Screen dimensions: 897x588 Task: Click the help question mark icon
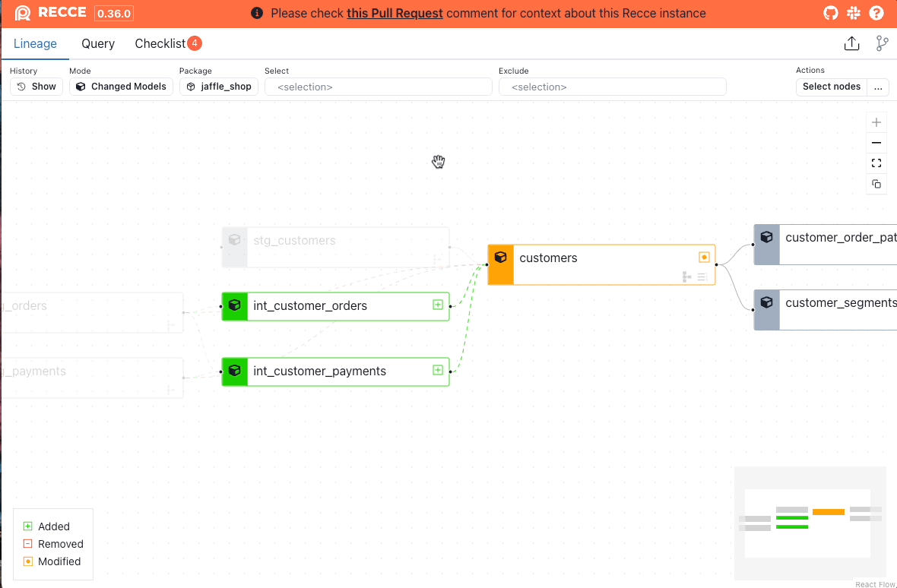tap(876, 14)
